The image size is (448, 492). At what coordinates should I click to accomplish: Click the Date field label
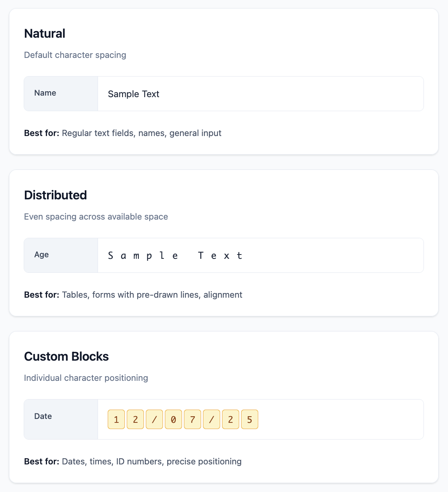pyautogui.click(x=43, y=416)
